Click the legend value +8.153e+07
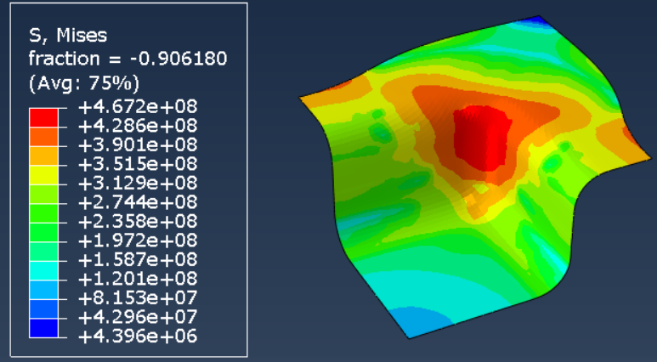This screenshot has width=658, height=363. click(138, 298)
